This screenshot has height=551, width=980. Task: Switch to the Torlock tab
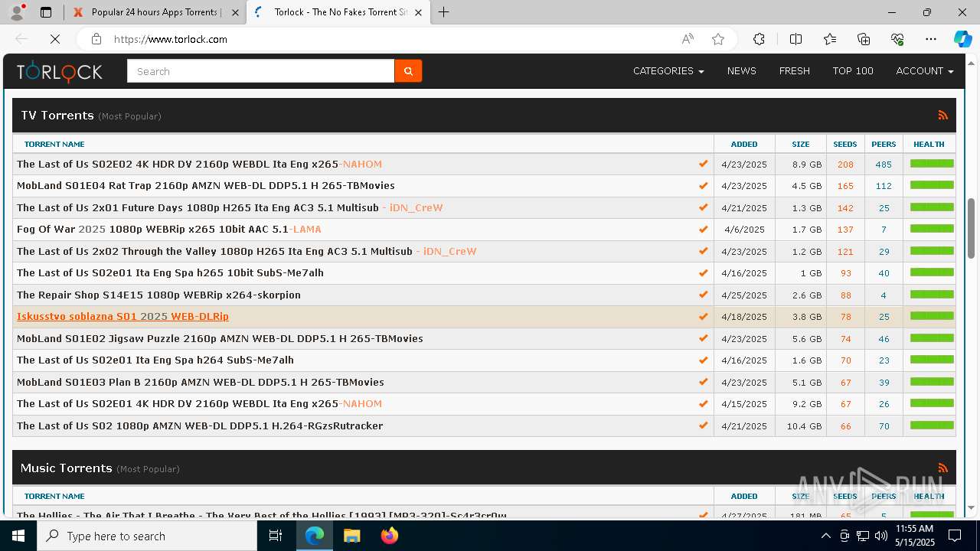click(338, 12)
